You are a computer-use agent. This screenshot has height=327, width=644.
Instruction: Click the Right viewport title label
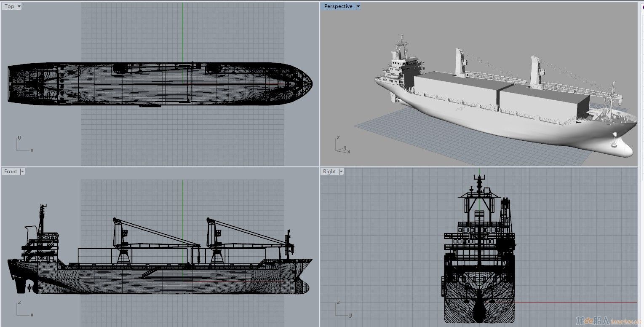click(329, 172)
